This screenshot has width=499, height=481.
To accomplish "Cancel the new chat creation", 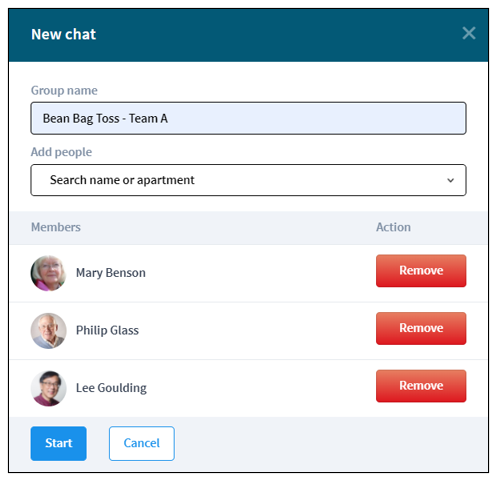I will click(142, 443).
